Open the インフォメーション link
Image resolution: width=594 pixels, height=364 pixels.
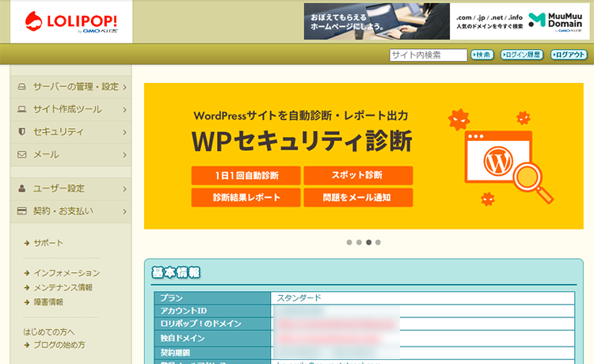pyautogui.click(x=67, y=273)
